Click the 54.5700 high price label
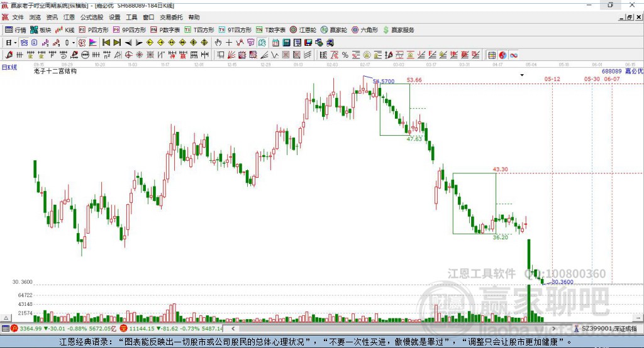Screen dimensions: 644x348 (384, 81)
